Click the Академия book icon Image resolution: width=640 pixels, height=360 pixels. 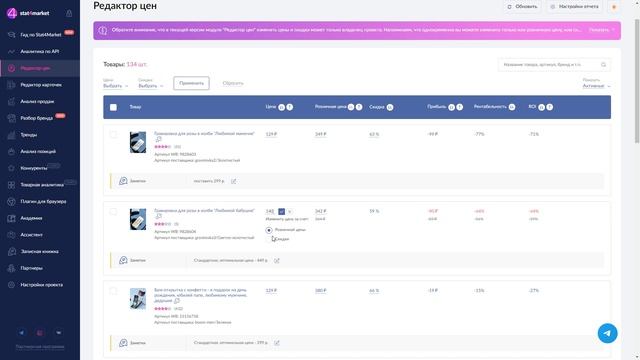click(x=11, y=218)
